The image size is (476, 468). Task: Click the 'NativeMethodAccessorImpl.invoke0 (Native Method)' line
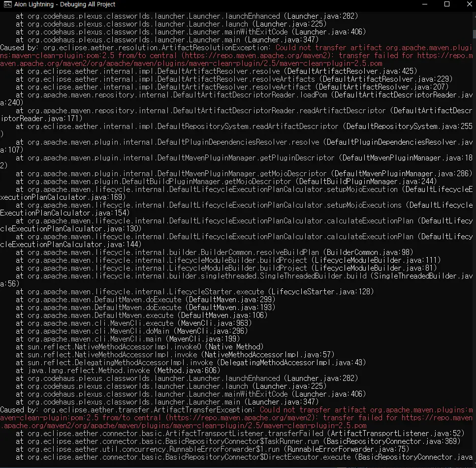pos(140,347)
